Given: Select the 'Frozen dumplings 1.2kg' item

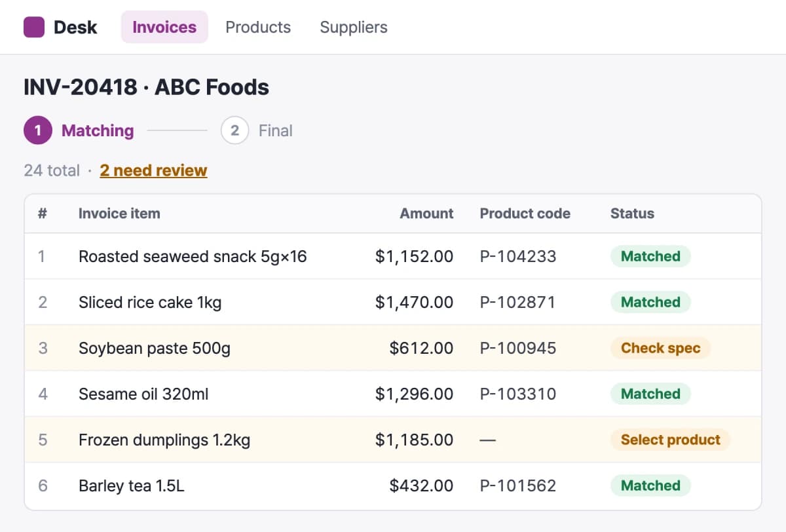Looking at the screenshot, I should [164, 440].
